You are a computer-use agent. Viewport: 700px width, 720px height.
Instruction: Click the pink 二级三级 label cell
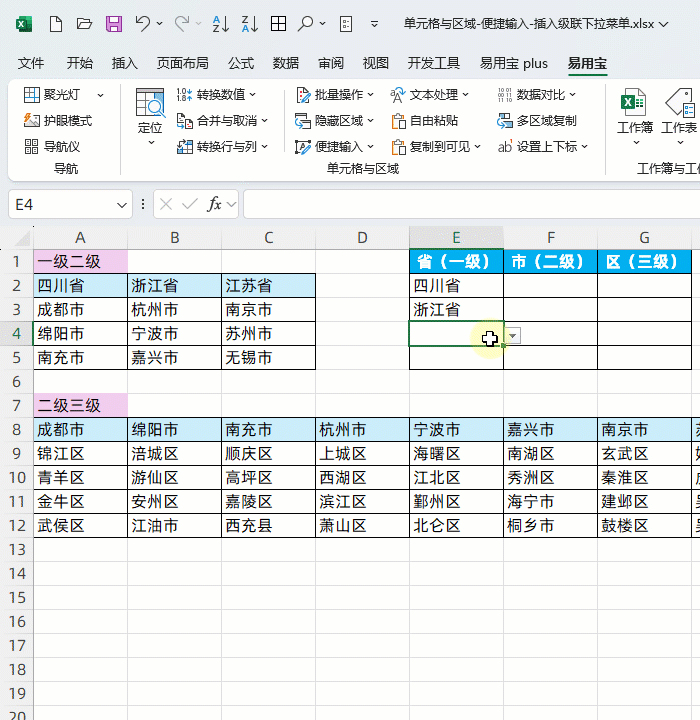tap(80, 405)
